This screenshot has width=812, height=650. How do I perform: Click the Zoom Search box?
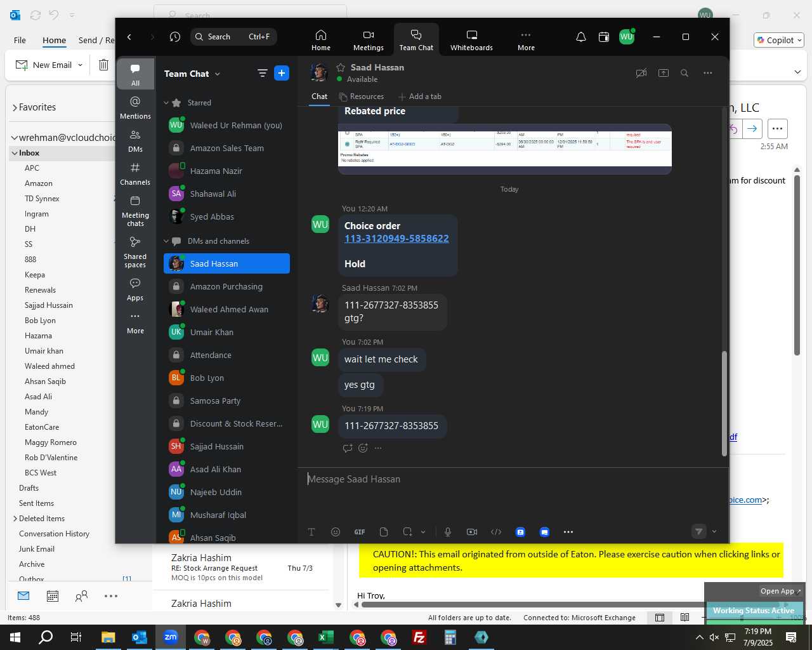point(233,37)
